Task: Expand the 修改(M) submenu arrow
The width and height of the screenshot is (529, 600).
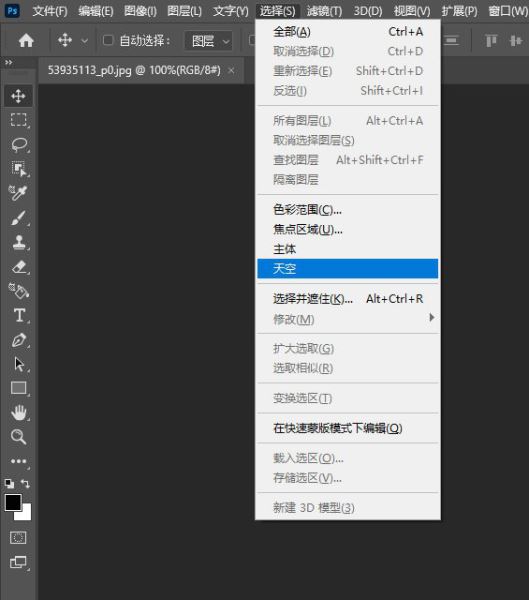Action: 431,318
